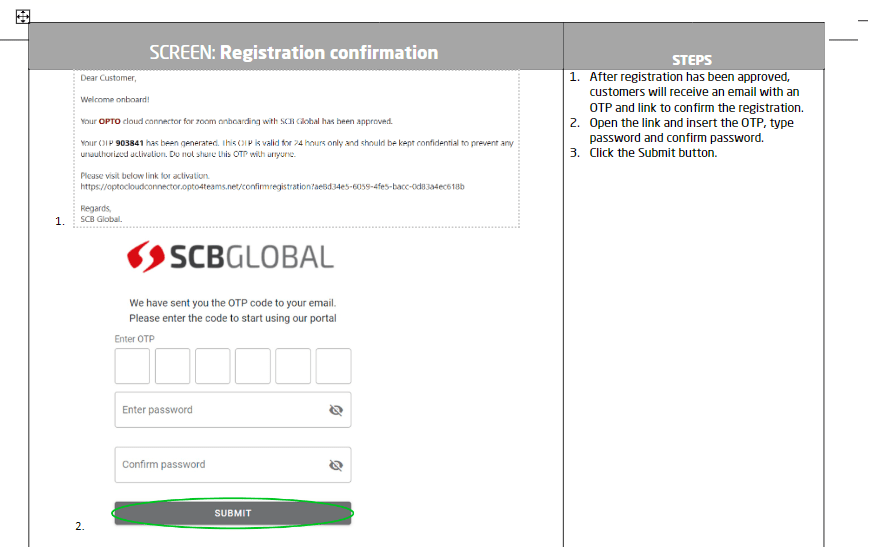Click the fifth OTP digit box

293,366
